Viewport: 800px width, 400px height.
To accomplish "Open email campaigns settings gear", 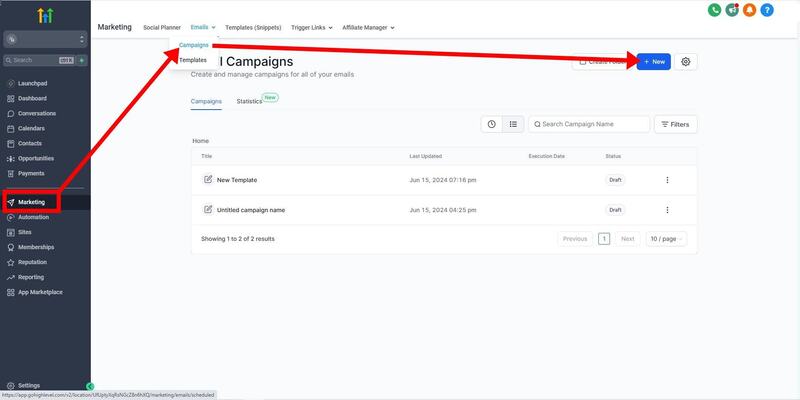I will point(686,62).
